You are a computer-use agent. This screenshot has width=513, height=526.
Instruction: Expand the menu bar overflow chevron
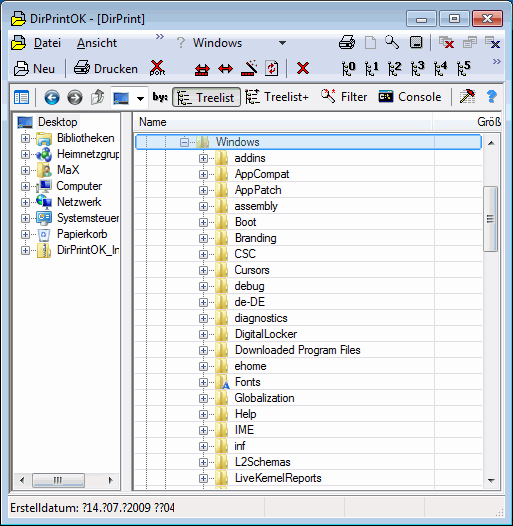[x=160, y=36]
